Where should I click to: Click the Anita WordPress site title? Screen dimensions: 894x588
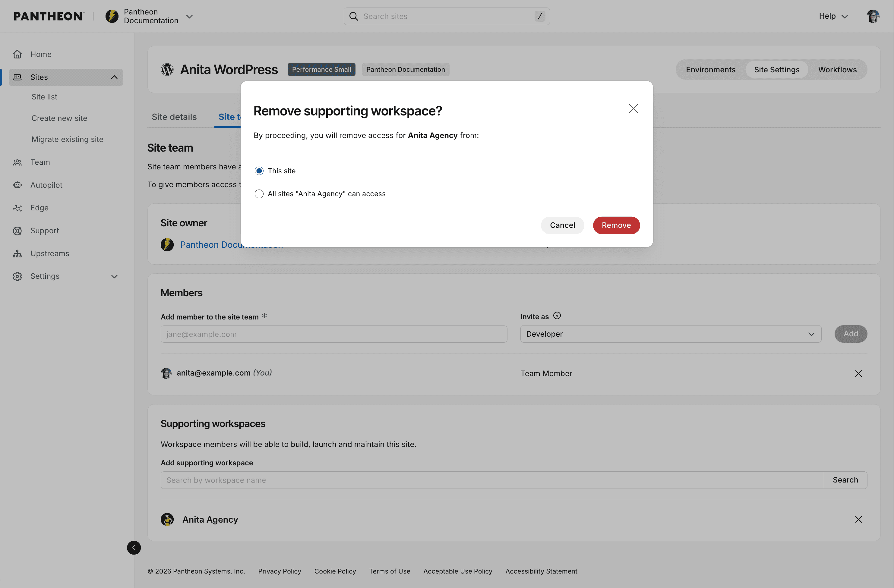click(229, 69)
